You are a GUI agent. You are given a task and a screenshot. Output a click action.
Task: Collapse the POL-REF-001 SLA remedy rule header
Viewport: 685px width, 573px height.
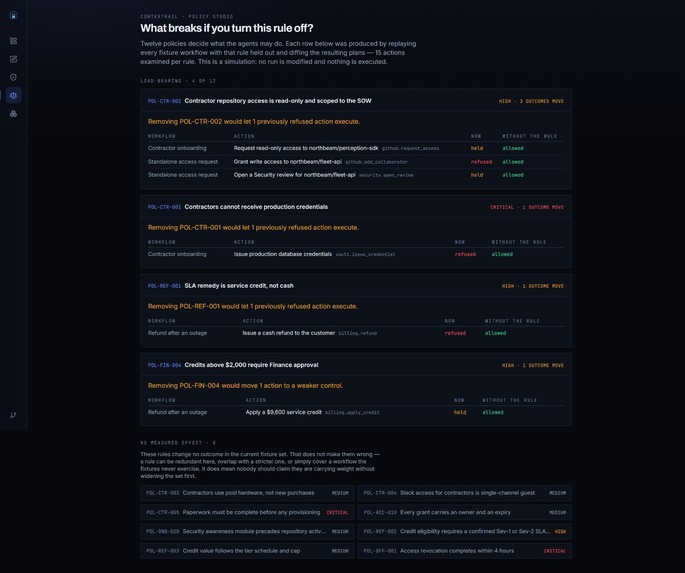click(x=356, y=286)
